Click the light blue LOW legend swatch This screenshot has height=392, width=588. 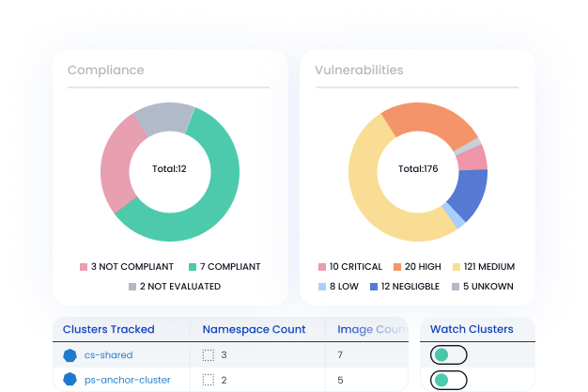click(x=322, y=287)
